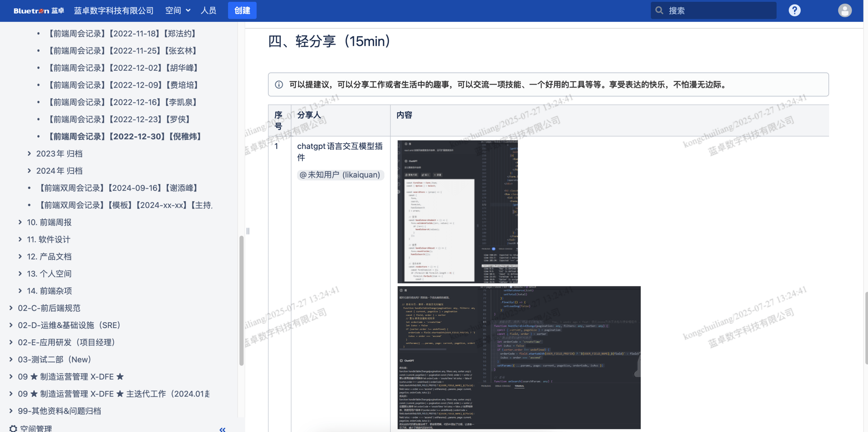Open the user profile avatar
The width and height of the screenshot is (868, 432).
[x=844, y=10]
